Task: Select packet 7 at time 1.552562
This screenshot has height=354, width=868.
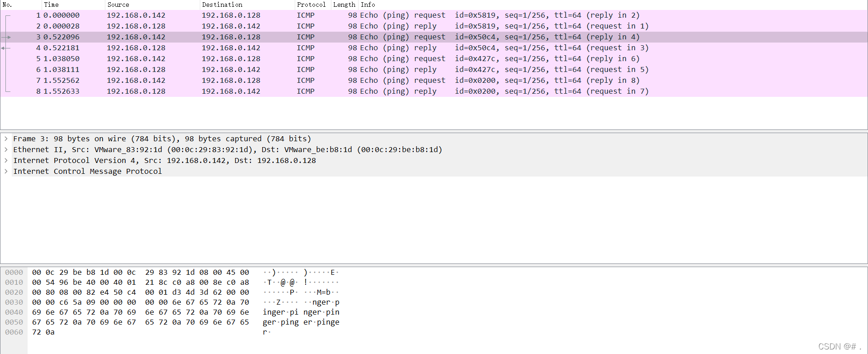Action: tap(434, 81)
